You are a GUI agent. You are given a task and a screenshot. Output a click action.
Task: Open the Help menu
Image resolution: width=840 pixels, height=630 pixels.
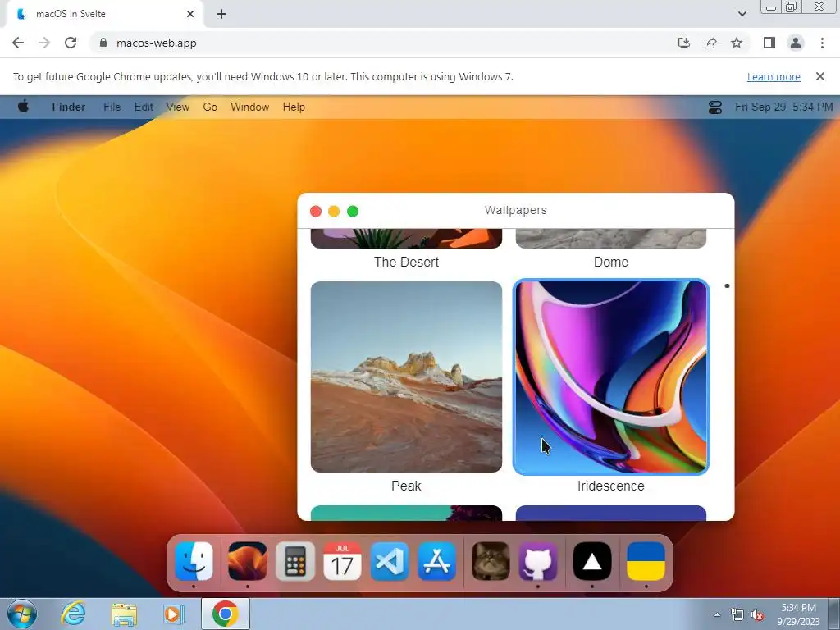tap(294, 107)
